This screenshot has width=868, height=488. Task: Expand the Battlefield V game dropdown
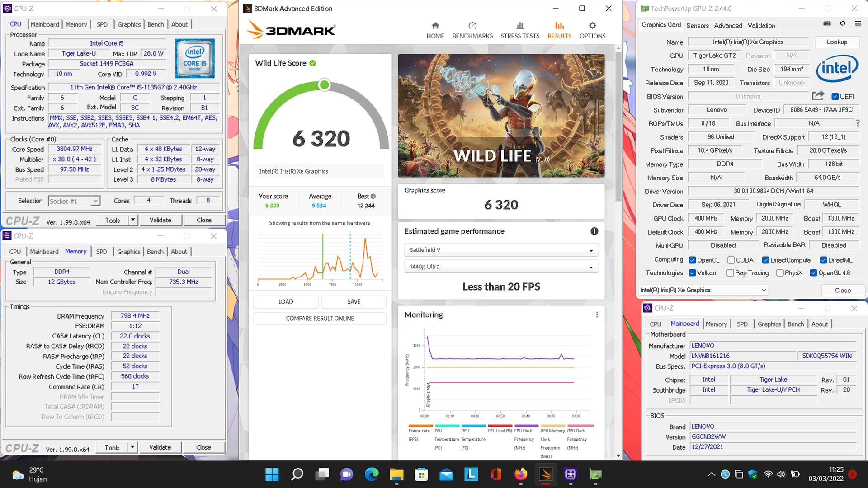click(x=501, y=250)
